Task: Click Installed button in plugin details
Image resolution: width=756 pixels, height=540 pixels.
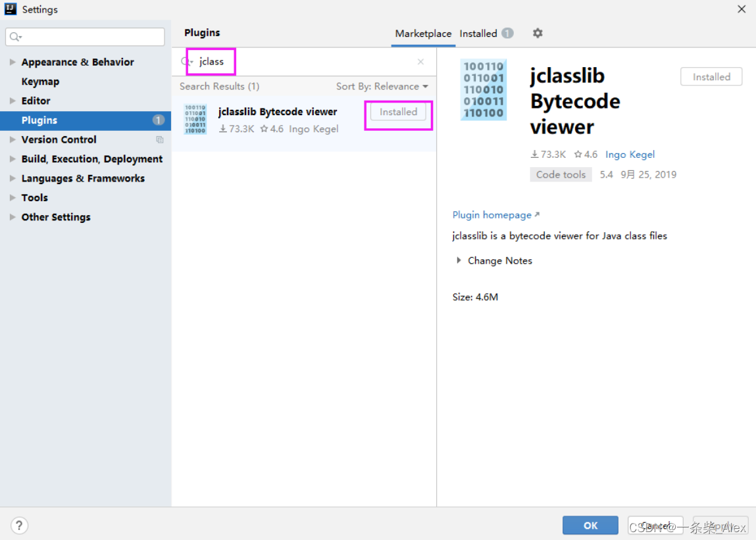Action: [711, 77]
